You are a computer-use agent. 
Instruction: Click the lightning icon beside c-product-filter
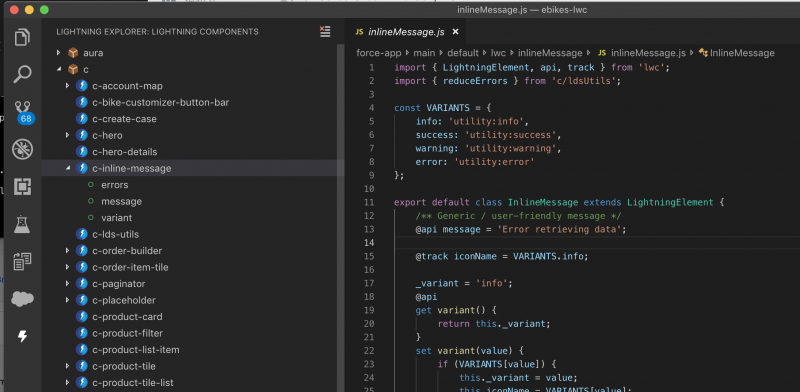coord(82,333)
